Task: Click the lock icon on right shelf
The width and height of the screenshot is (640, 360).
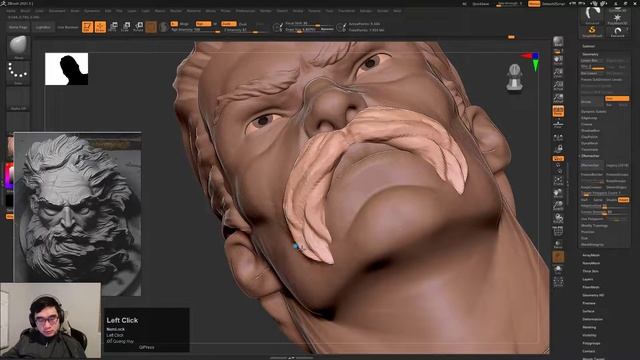Action: coord(558,149)
